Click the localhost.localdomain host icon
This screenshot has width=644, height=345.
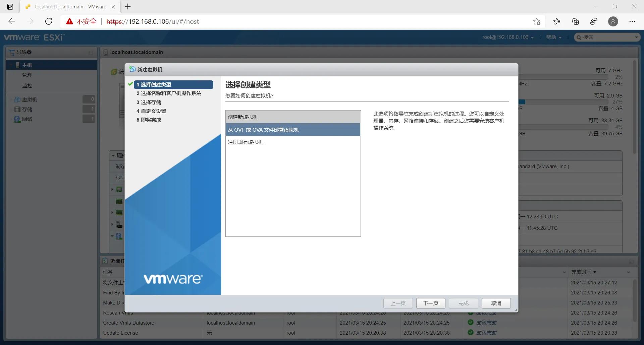[105, 53]
